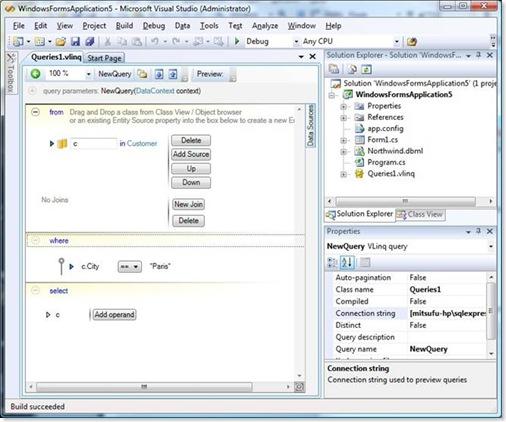Image resolution: width=506 pixels, height=422 pixels.
Task: Expand the Form1.cs node
Action: click(343, 140)
